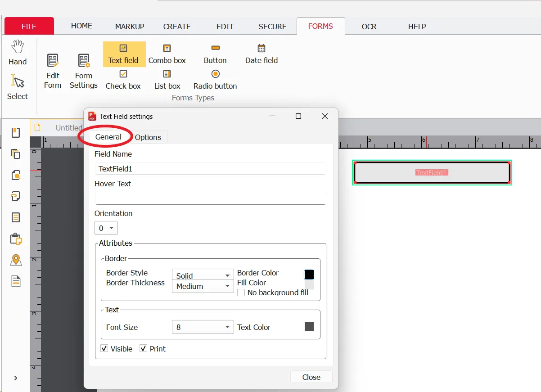The width and height of the screenshot is (541, 392).
Task: Open the Orientation dropdown
Action: pyautogui.click(x=106, y=228)
